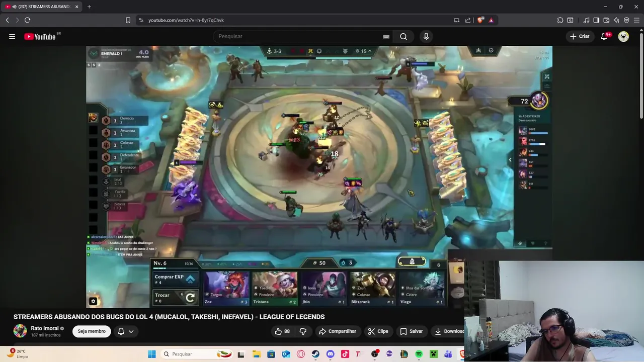This screenshot has width=644, height=362.
Task: Open Discord from the taskbar
Action: 330,354
